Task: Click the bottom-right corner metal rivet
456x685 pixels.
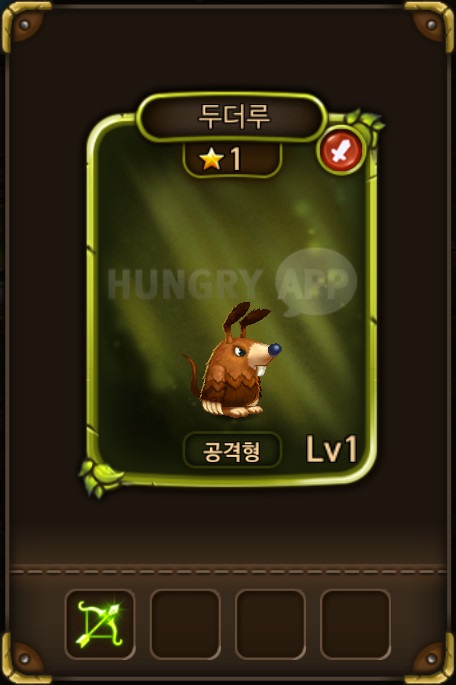Action: click(432, 658)
